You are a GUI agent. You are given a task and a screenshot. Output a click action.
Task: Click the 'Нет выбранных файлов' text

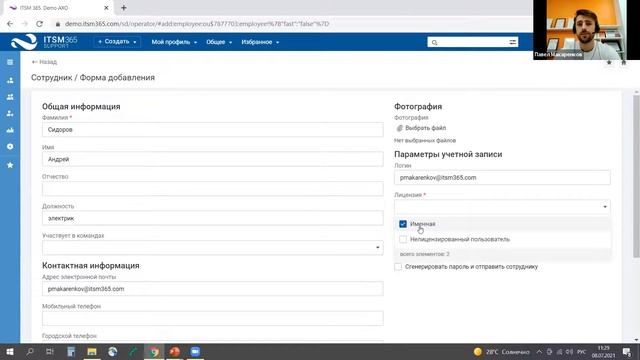(425, 140)
